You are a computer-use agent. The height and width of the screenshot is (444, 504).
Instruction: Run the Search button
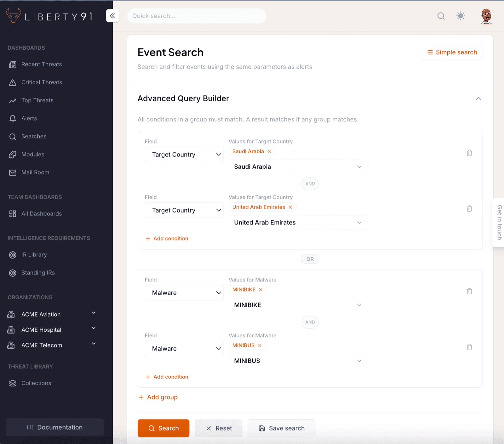point(163,428)
